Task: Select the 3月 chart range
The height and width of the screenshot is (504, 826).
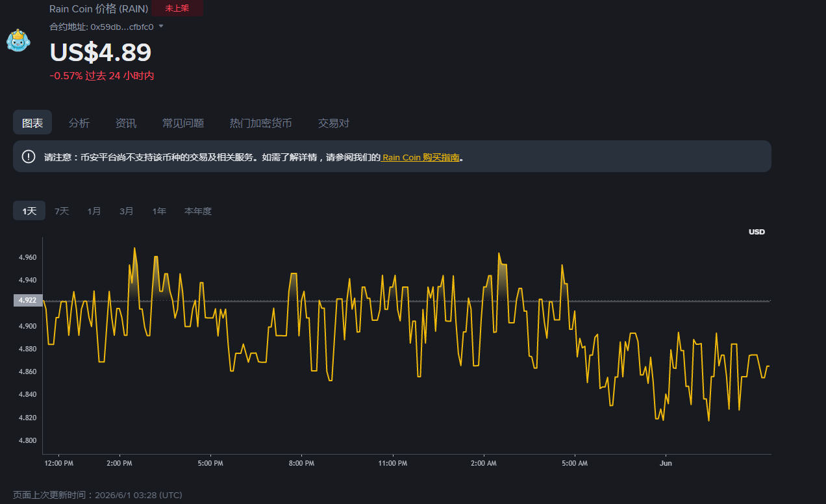Action: point(127,211)
